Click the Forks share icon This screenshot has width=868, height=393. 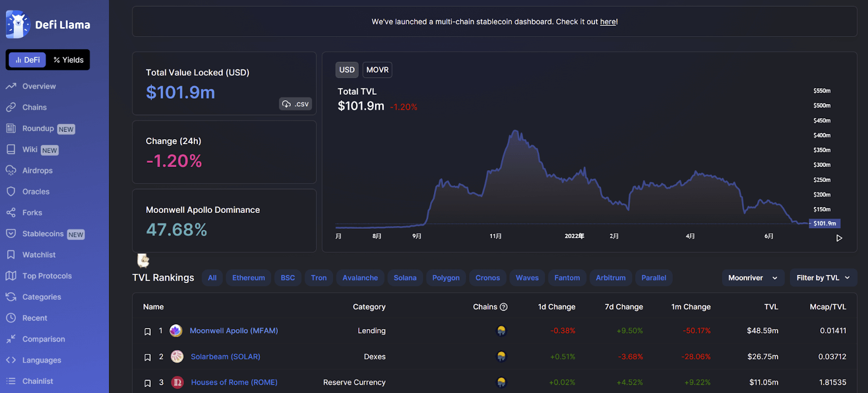point(11,212)
